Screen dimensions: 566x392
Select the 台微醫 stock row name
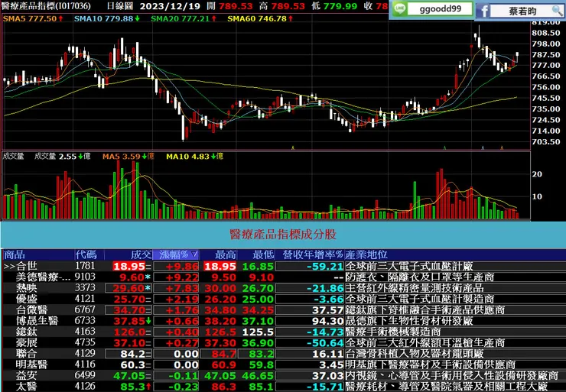coord(32,309)
